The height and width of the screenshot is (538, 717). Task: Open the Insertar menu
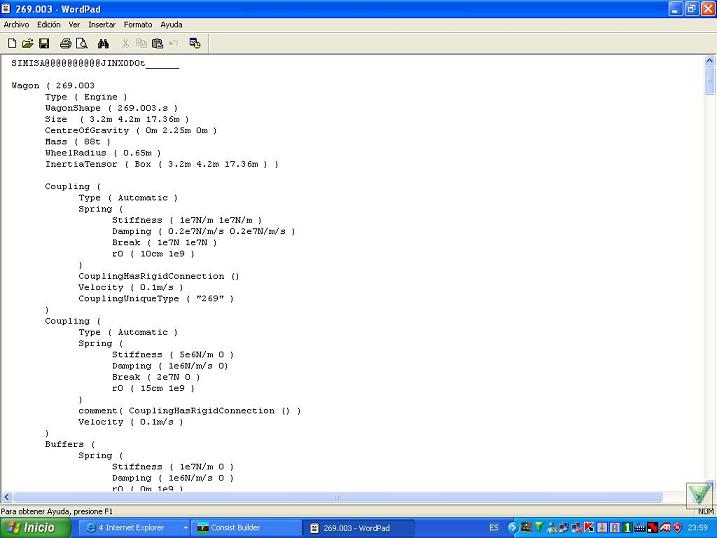coord(102,24)
